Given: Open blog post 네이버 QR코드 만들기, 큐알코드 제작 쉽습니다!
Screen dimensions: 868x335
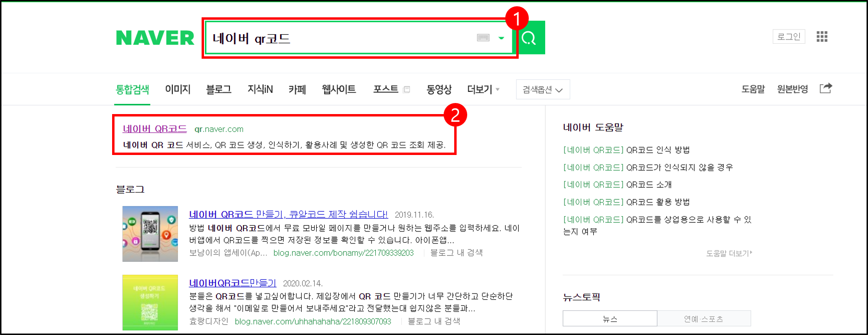Looking at the screenshot, I should point(288,215).
